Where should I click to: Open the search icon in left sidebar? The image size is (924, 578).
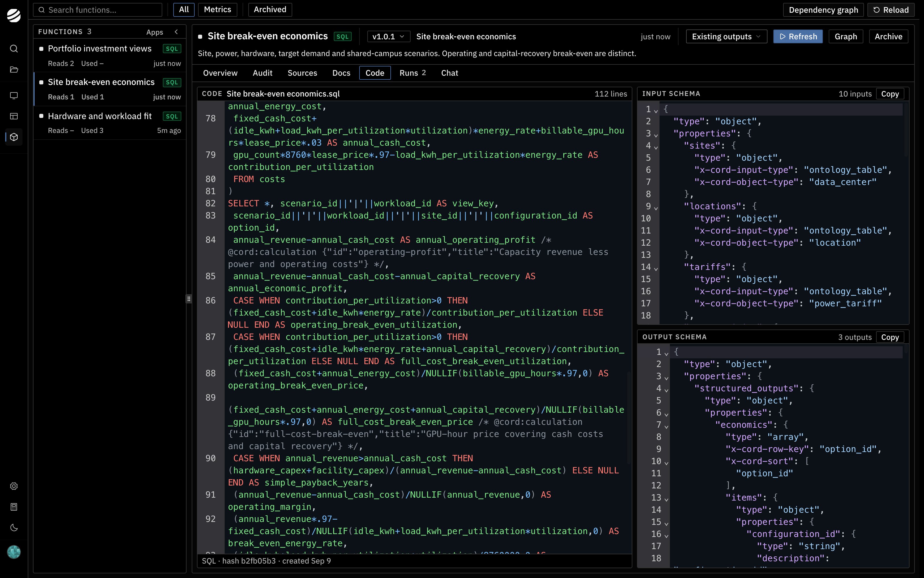[x=14, y=49]
